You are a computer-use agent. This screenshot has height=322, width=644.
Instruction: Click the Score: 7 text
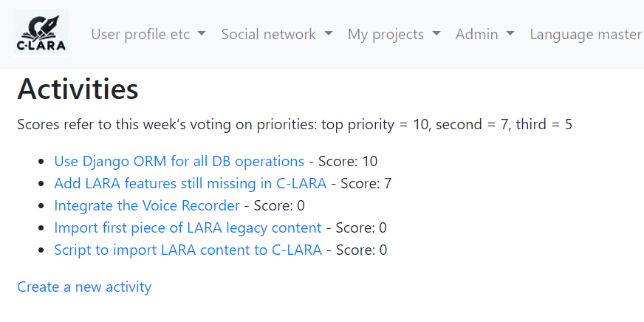(x=366, y=183)
